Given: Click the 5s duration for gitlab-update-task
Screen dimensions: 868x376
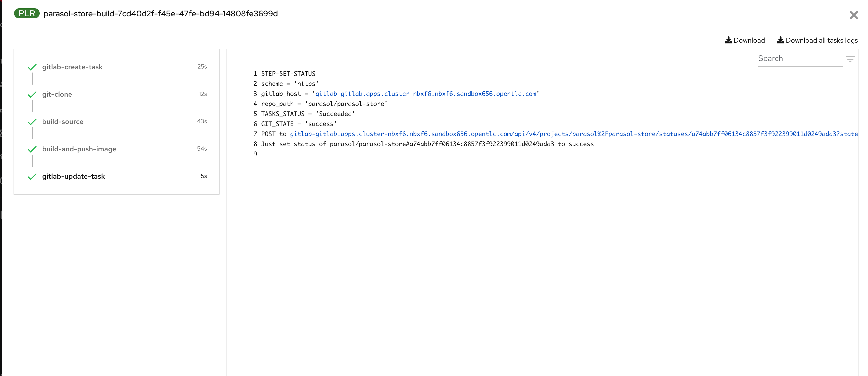Looking at the screenshot, I should point(204,176).
